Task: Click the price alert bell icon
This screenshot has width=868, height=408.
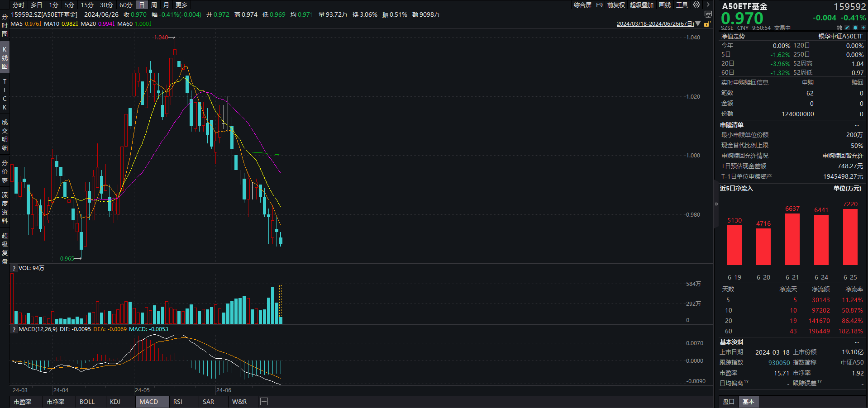Action: pos(855,28)
